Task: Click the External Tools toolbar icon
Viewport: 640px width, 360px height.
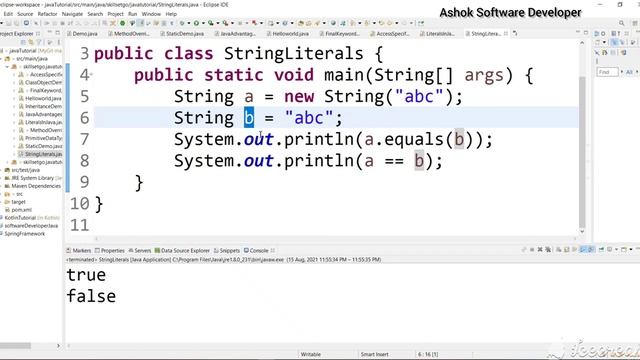Action: (x=225, y=23)
